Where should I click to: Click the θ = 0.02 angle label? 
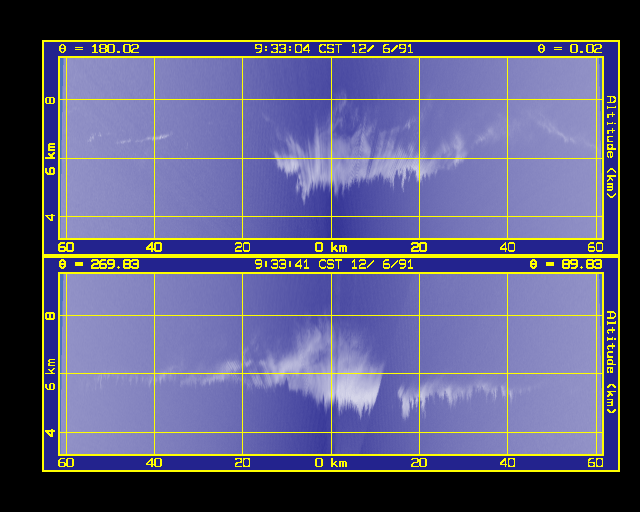[x=570, y=49]
